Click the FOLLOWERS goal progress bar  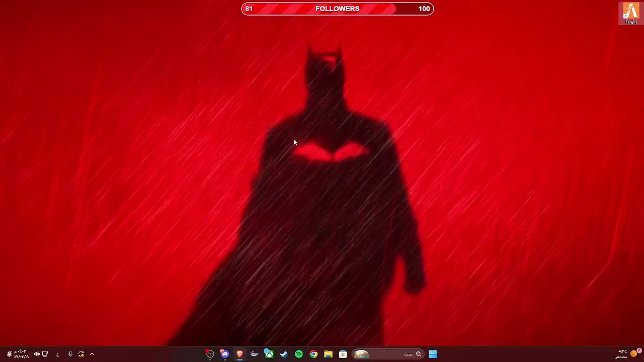[x=337, y=9]
